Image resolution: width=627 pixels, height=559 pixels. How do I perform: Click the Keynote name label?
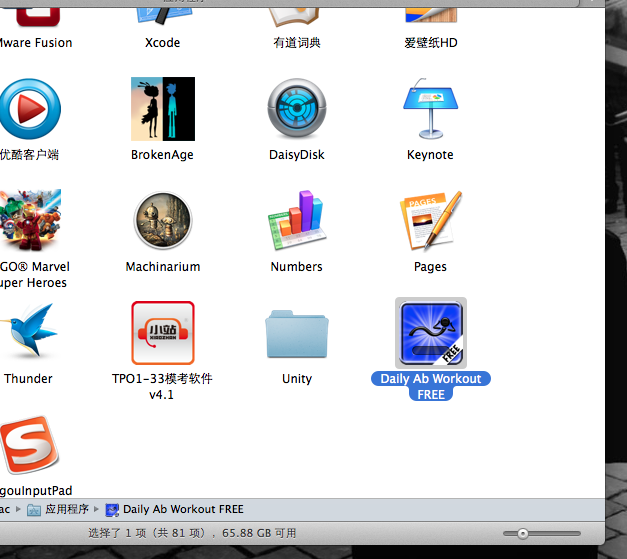click(x=430, y=155)
